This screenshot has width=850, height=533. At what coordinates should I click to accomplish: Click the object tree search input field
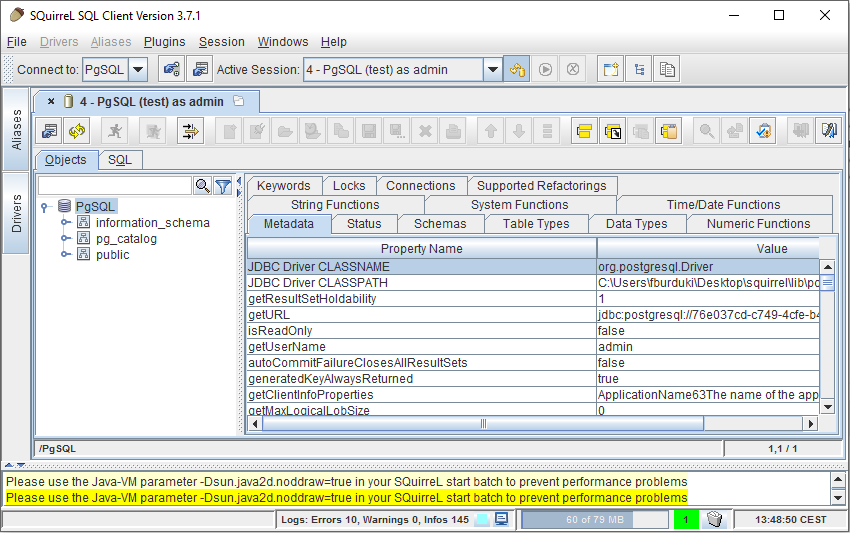(x=114, y=186)
